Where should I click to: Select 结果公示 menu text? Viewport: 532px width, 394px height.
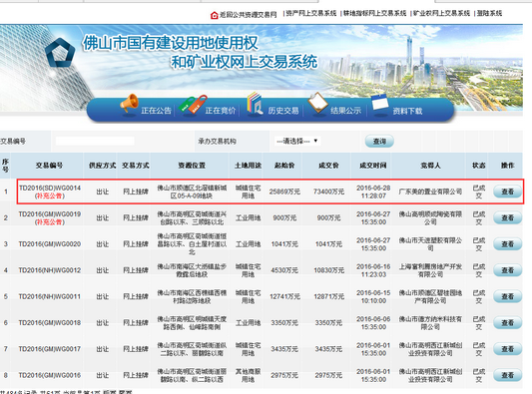(x=346, y=111)
